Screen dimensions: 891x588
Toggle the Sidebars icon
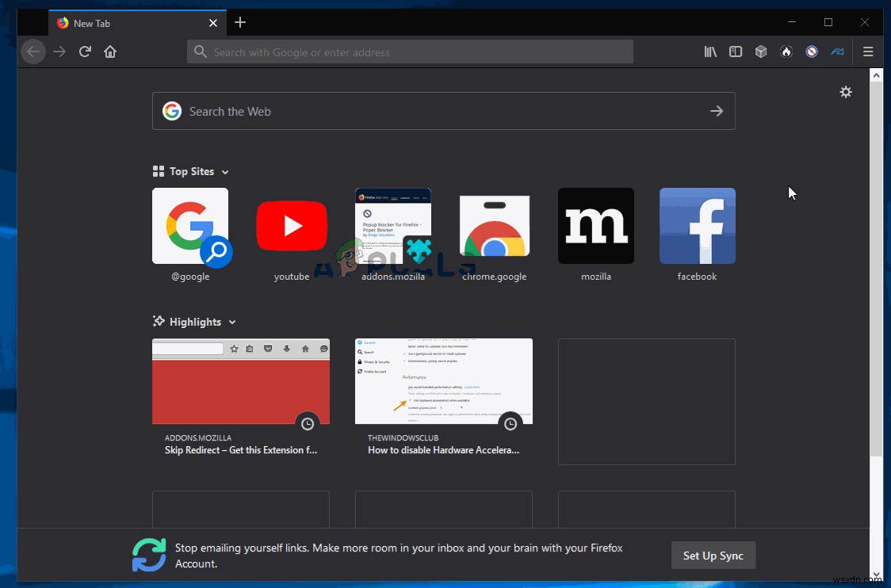pos(736,52)
